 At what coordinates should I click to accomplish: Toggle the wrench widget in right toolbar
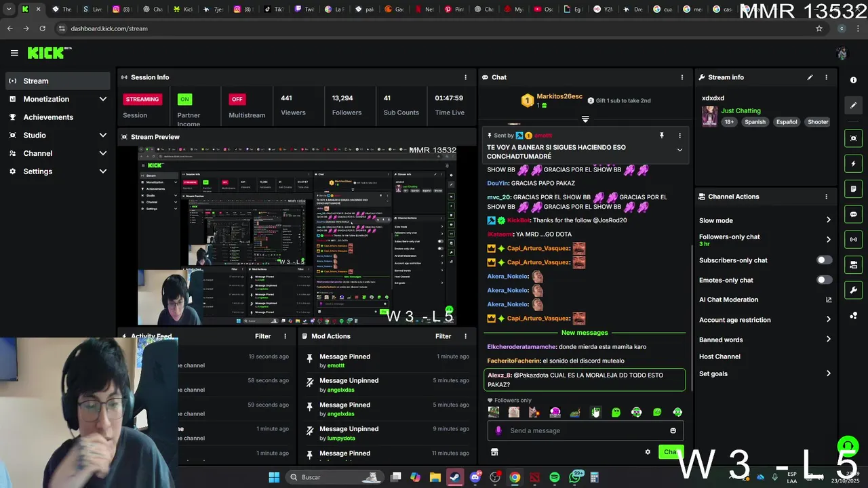[x=853, y=290]
